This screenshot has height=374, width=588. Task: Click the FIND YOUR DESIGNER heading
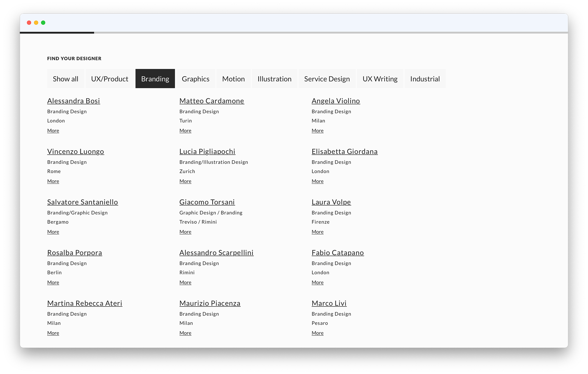click(74, 59)
